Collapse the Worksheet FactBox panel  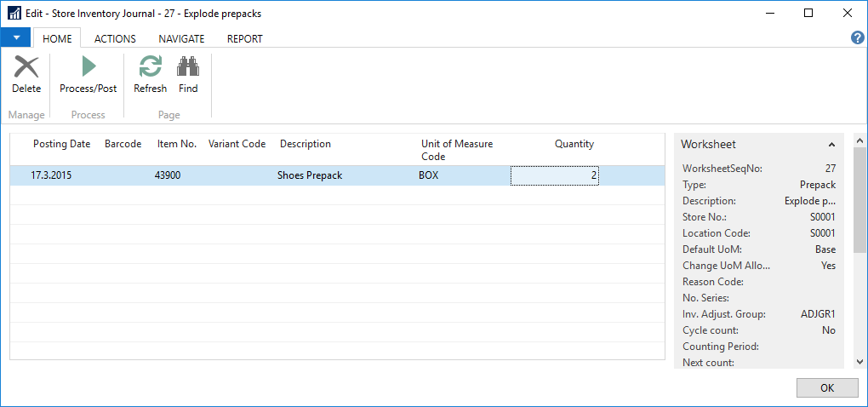(831, 145)
